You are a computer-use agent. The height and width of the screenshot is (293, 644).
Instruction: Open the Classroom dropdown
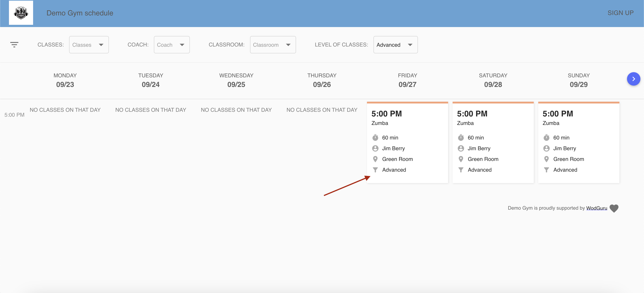click(273, 45)
